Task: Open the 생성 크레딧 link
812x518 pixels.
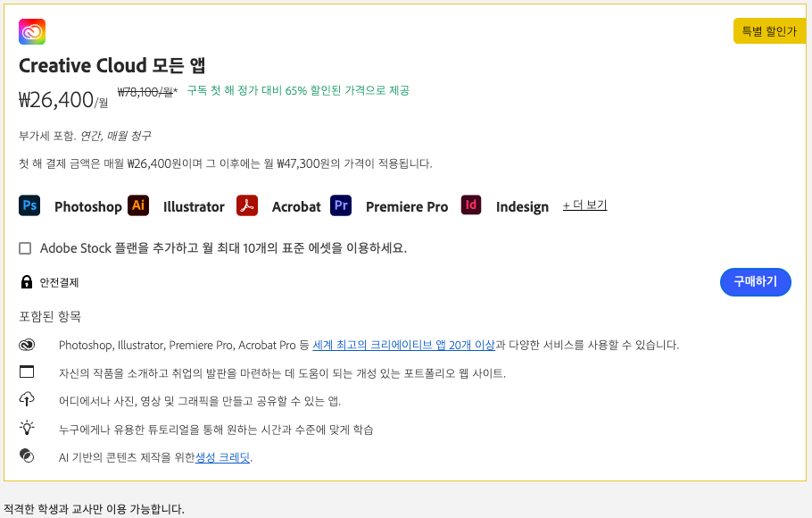Action: 223,457
